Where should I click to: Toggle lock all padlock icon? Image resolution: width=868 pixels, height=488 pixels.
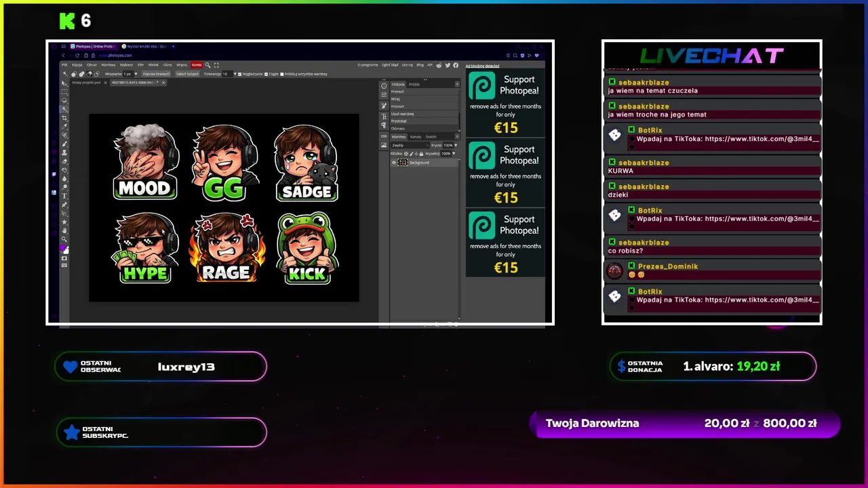click(421, 154)
